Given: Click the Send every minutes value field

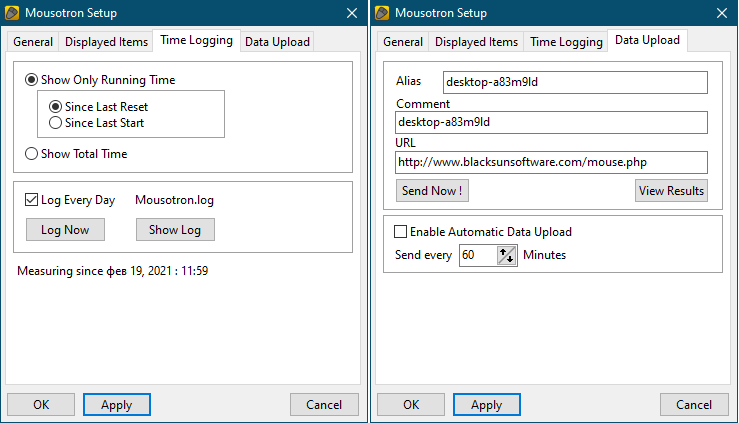Looking at the screenshot, I should point(478,255).
